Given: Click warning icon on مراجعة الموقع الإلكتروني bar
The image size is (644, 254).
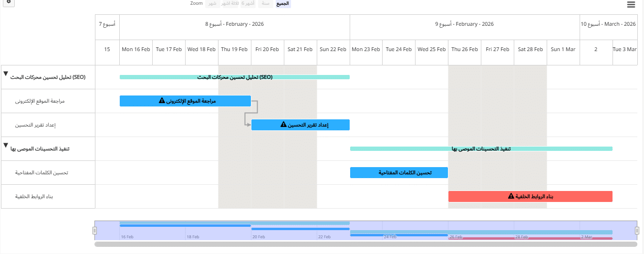Looking at the screenshot, I should (162, 101).
